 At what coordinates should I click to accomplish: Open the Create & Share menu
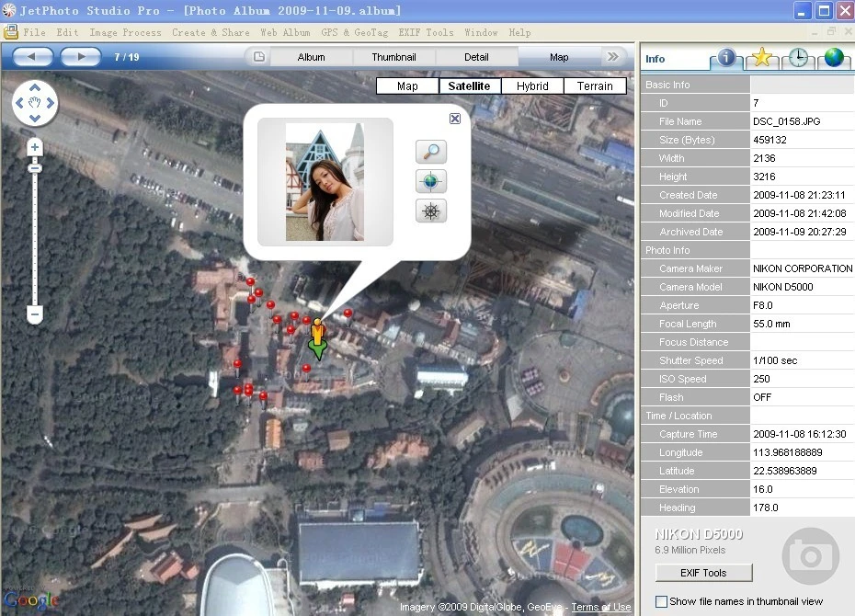coord(211,33)
